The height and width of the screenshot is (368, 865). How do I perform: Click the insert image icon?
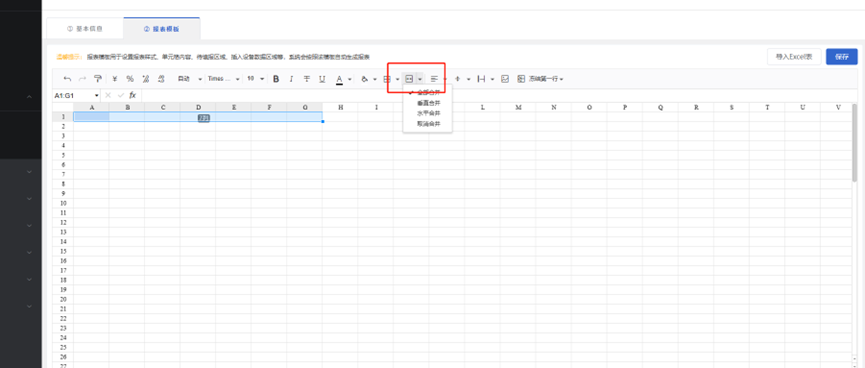pos(504,79)
